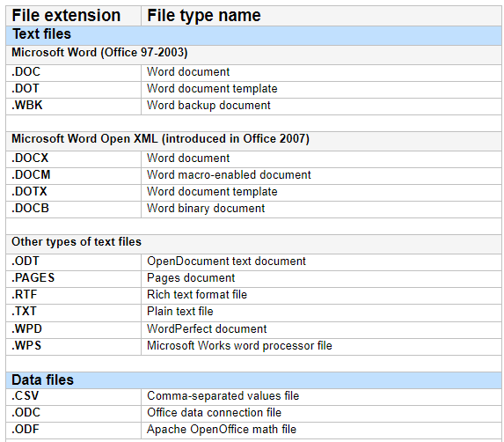Click 'OpenDocument text document' cell

[x=321, y=262]
